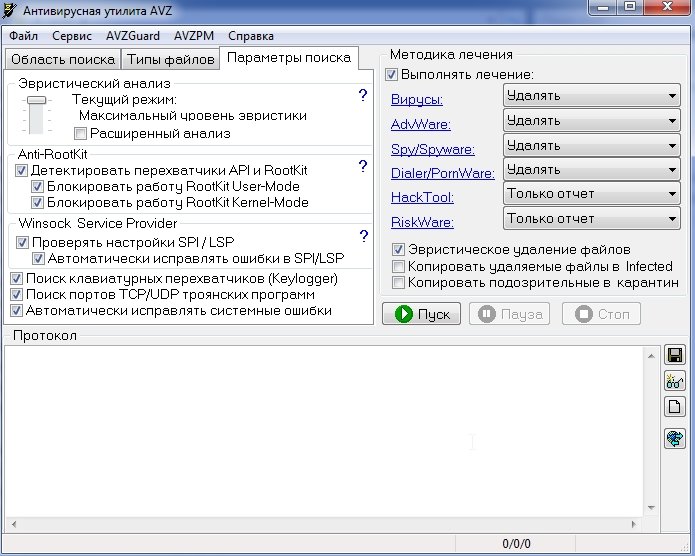Image resolution: width=695 pixels, height=556 pixels.
Task: Click the Spy/Spyware link
Action: tap(433, 149)
